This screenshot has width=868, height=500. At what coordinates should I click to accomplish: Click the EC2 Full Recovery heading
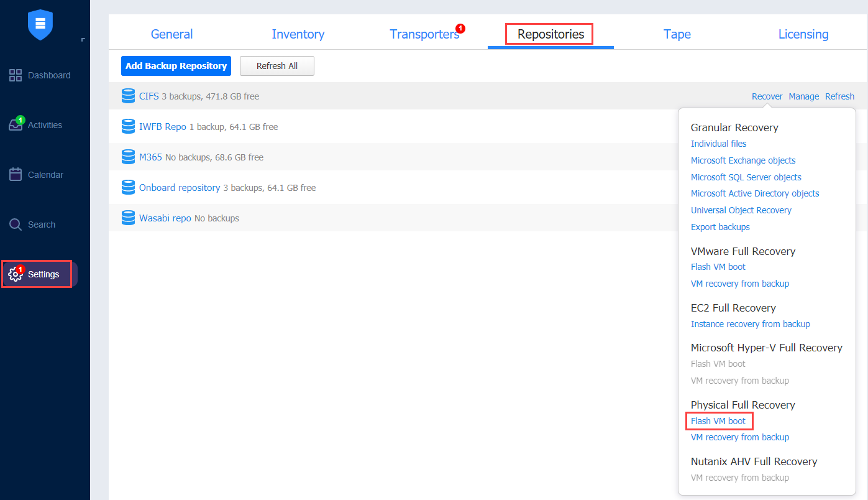(x=733, y=308)
